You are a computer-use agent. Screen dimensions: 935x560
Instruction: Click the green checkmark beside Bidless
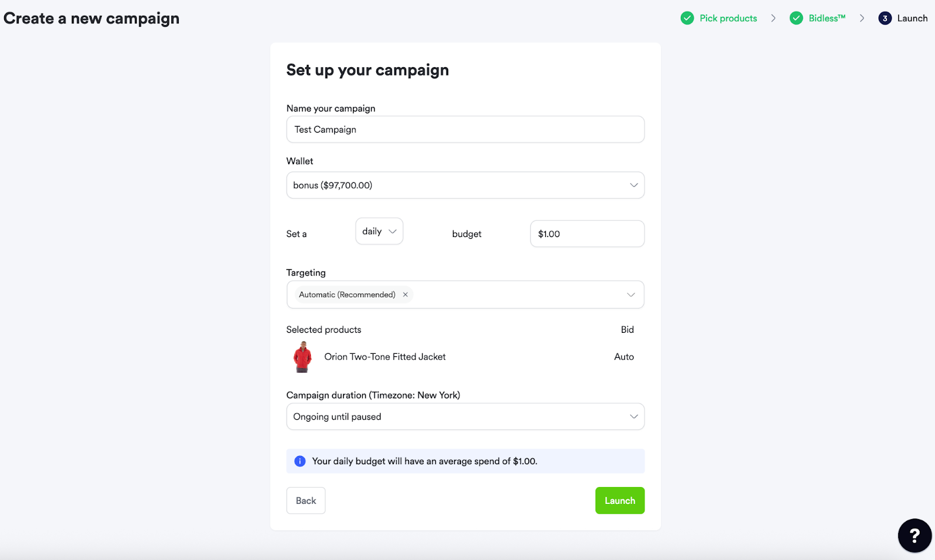796,18
